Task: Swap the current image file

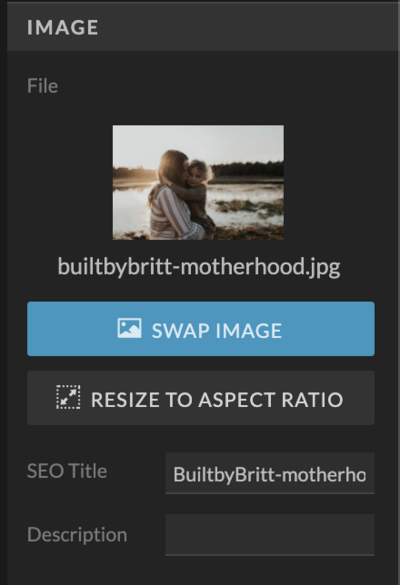Action: 201,329
